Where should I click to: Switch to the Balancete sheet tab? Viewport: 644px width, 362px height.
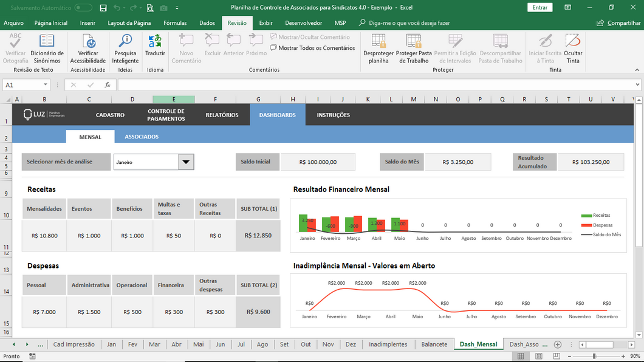coord(434,344)
